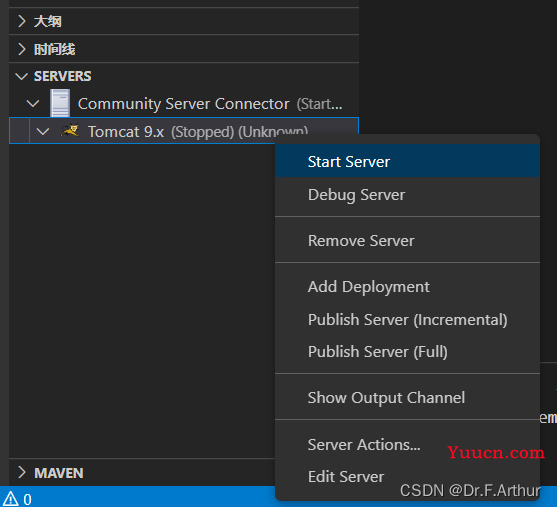Viewport: 557px width, 507px height.
Task: Click the SERVERS section title
Action: tap(63, 76)
